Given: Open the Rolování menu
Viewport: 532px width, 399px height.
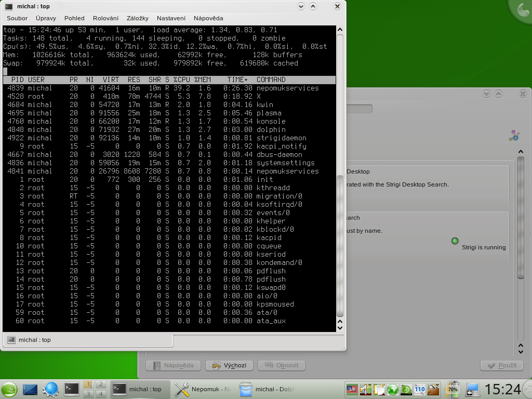Looking at the screenshot, I should pos(106,18).
